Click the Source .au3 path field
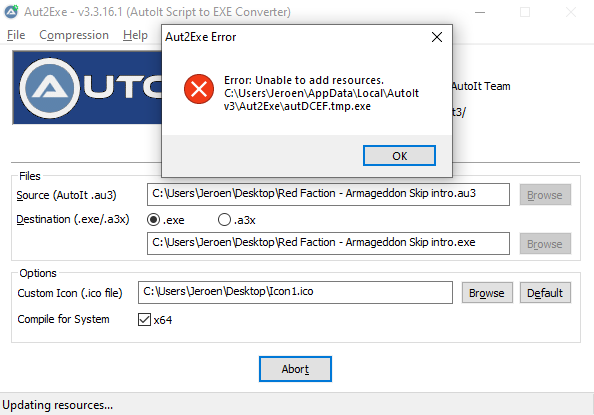 pos(328,194)
